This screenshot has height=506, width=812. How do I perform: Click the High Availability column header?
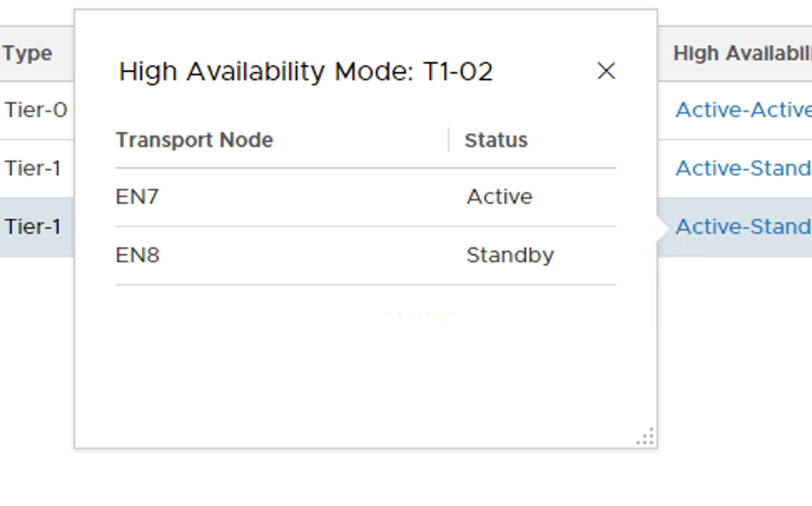tap(739, 53)
